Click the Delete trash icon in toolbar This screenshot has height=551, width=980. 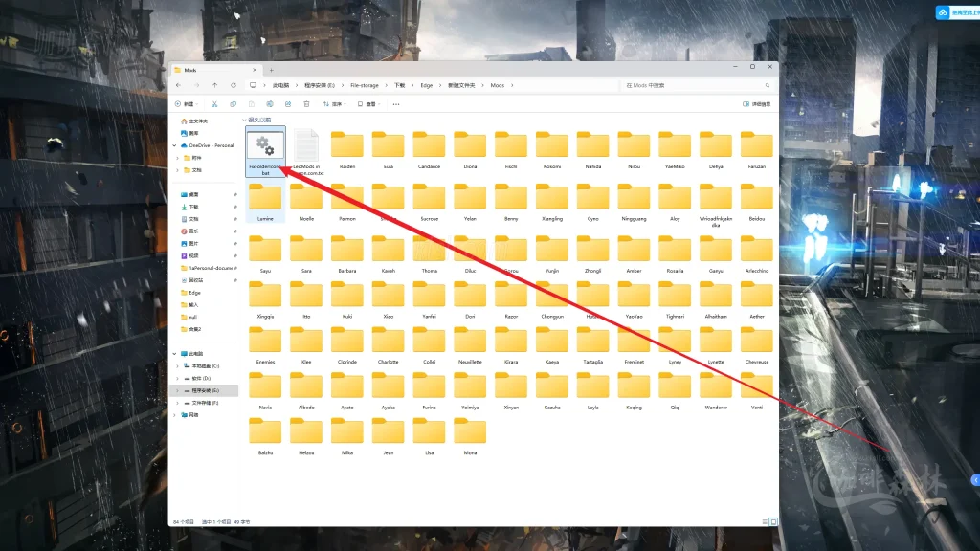[306, 104]
